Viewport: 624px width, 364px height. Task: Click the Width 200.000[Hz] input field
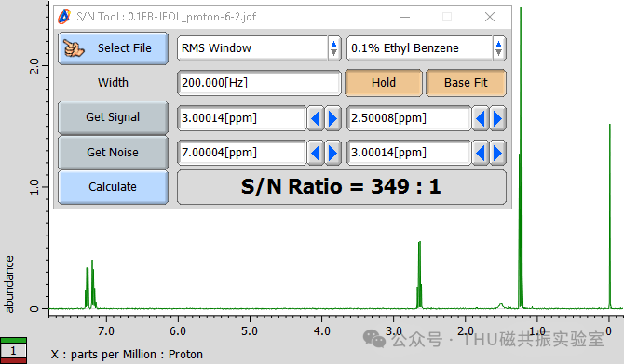point(259,83)
